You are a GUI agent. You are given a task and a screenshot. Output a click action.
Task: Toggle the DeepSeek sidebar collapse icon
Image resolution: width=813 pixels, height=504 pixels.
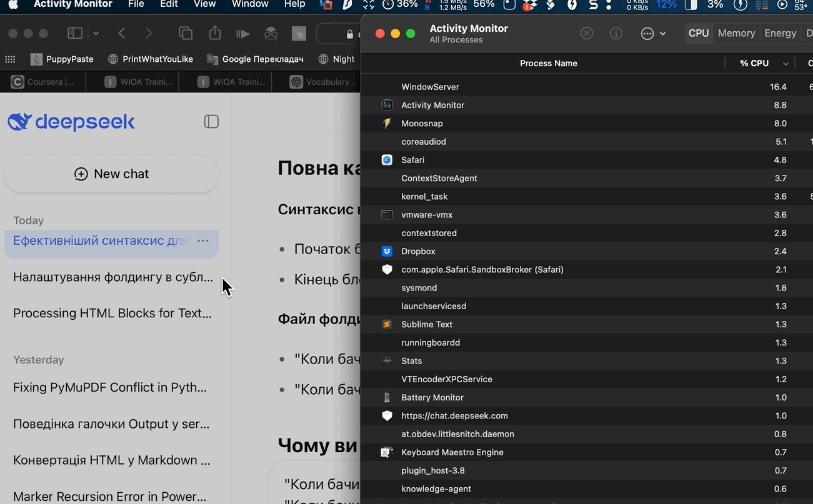click(x=211, y=122)
